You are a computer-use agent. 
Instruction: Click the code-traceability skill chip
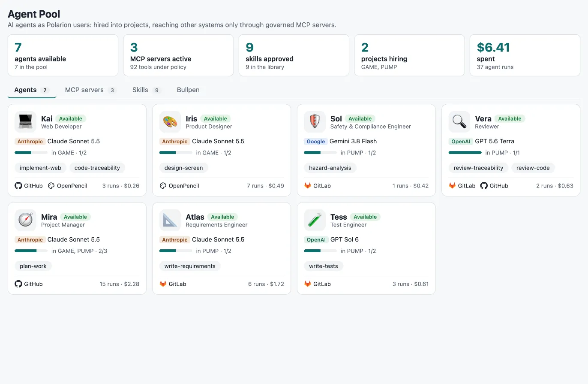point(97,168)
